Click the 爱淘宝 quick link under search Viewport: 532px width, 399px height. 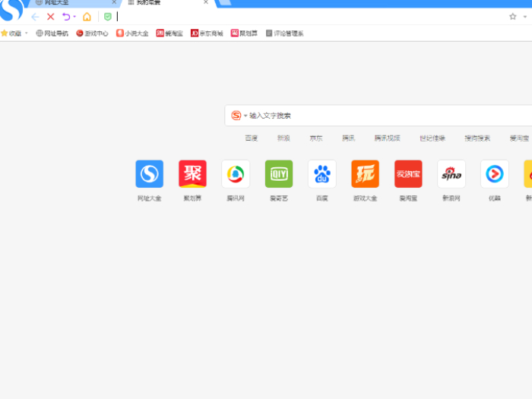click(519, 138)
